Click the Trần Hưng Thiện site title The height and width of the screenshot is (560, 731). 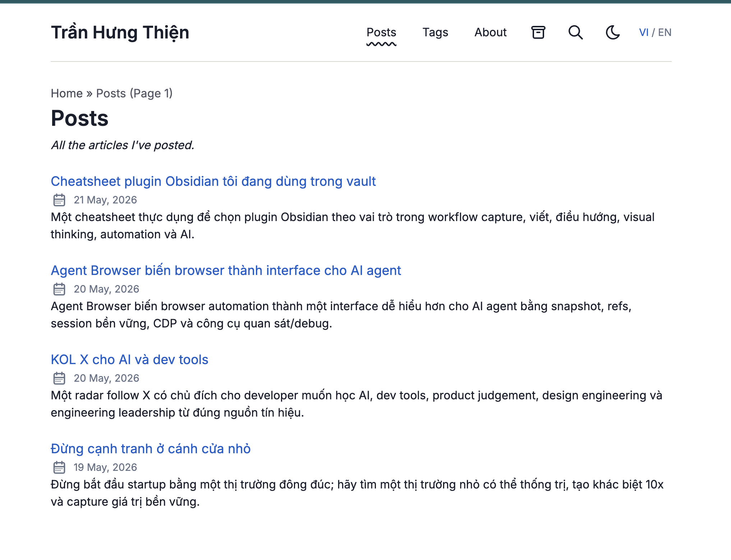120,32
